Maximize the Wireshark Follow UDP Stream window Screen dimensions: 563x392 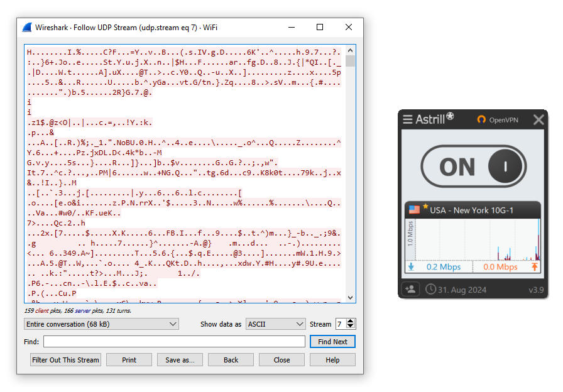pos(320,27)
